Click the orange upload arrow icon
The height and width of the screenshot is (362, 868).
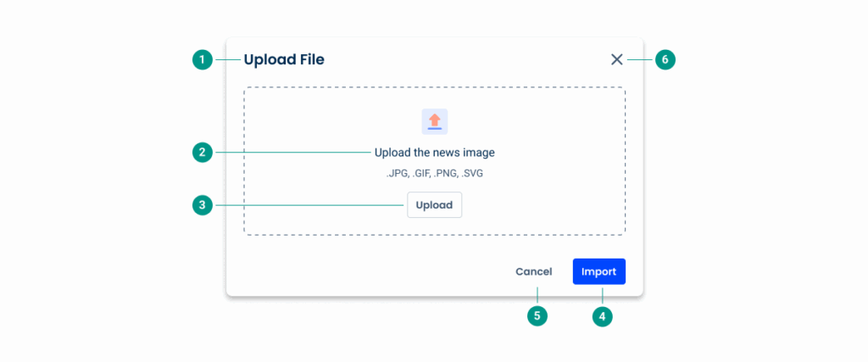pyautogui.click(x=434, y=121)
